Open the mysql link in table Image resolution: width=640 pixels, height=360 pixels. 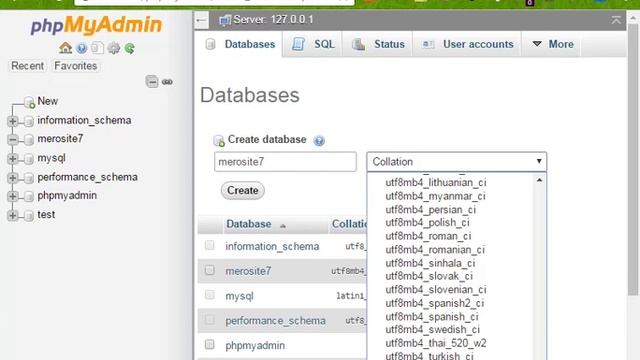(239, 296)
